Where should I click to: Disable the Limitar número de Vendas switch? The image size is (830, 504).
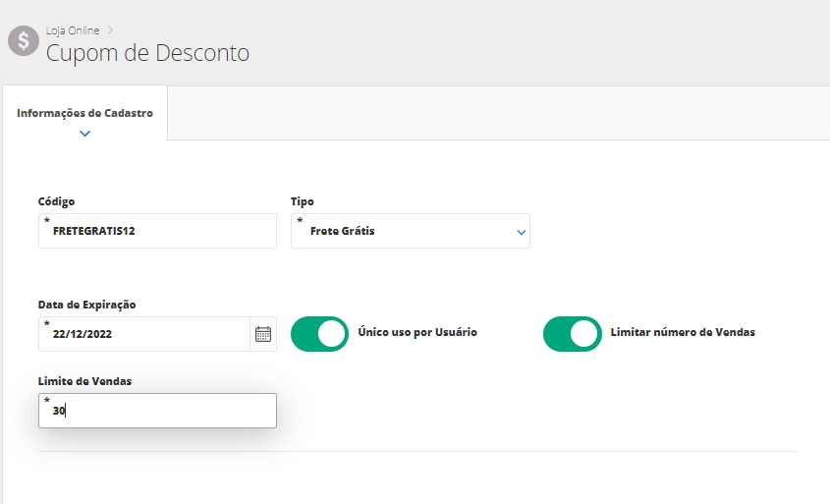572,334
